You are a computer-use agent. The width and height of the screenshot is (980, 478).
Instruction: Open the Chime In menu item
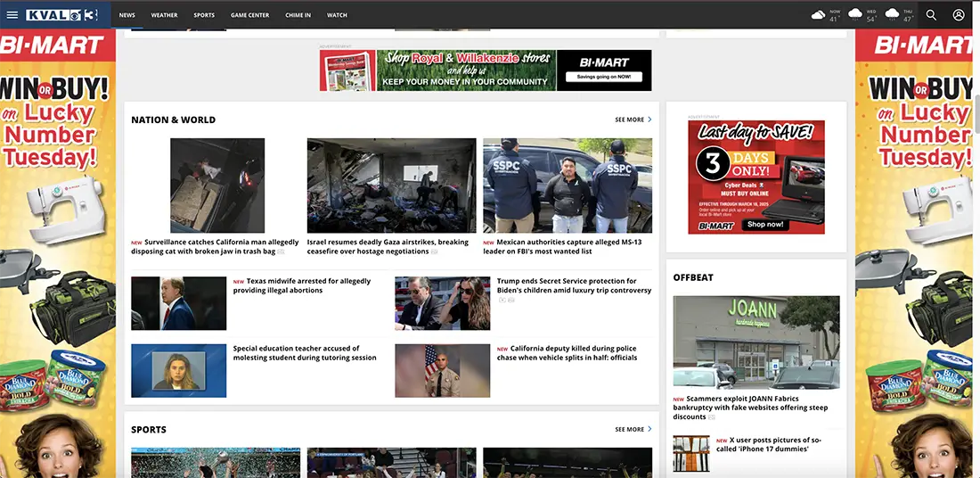pos(298,15)
